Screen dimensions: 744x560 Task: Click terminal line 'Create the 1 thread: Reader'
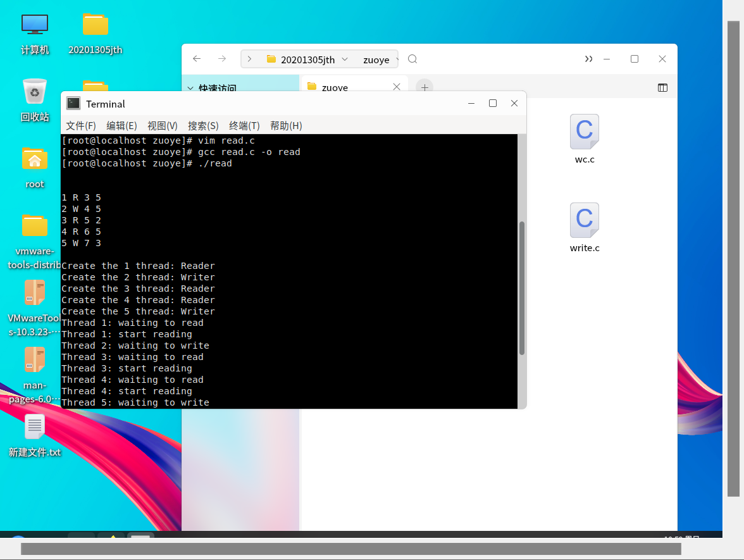pyautogui.click(x=138, y=266)
